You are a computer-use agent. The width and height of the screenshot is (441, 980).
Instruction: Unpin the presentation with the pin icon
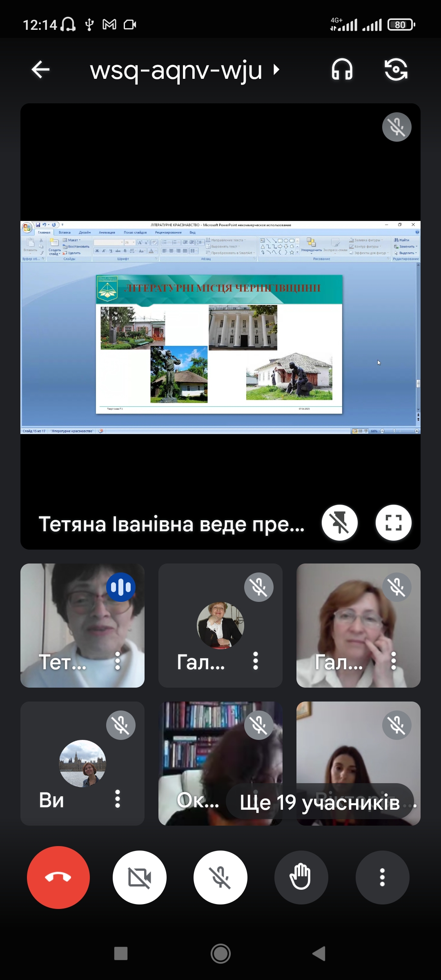[x=339, y=523]
